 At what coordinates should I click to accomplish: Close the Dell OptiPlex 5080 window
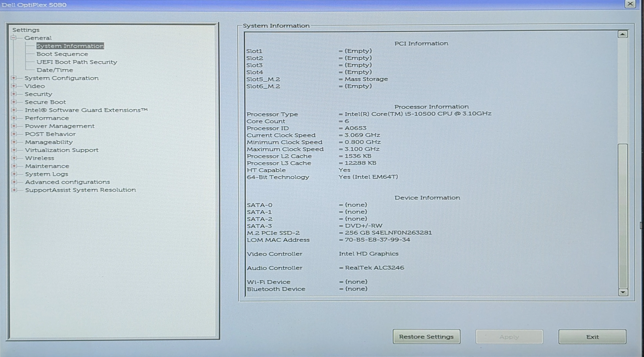click(x=630, y=4)
